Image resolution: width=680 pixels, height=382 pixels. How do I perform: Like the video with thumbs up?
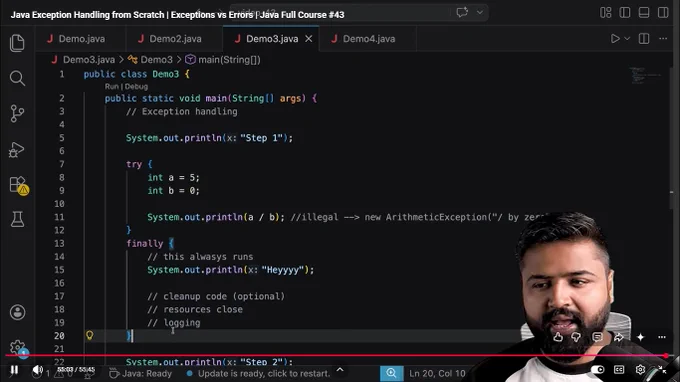558,337
